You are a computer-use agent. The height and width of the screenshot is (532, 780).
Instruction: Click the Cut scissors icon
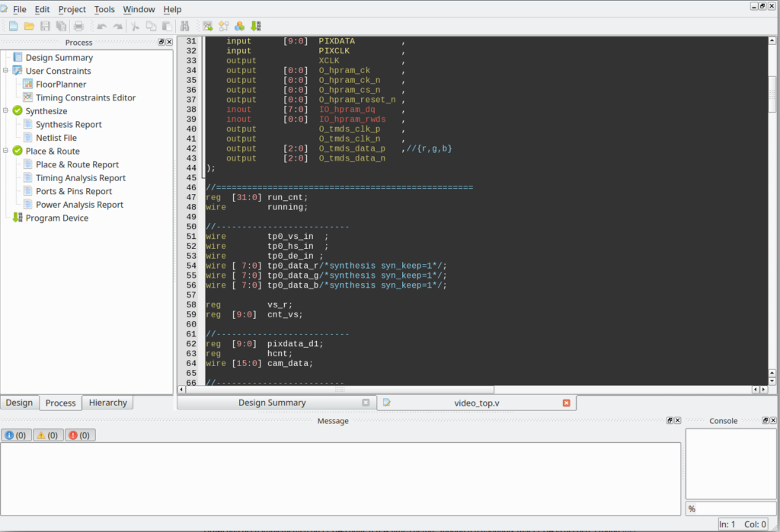tap(135, 27)
